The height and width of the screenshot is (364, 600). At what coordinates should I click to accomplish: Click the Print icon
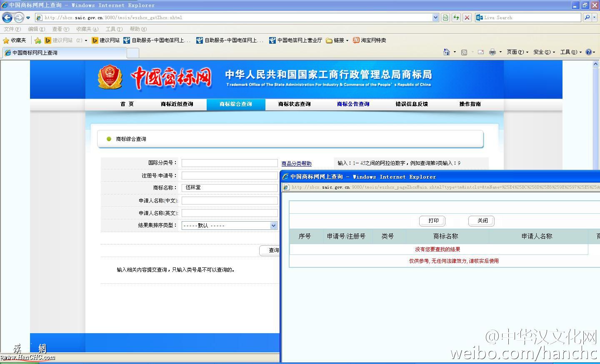point(493,52)
